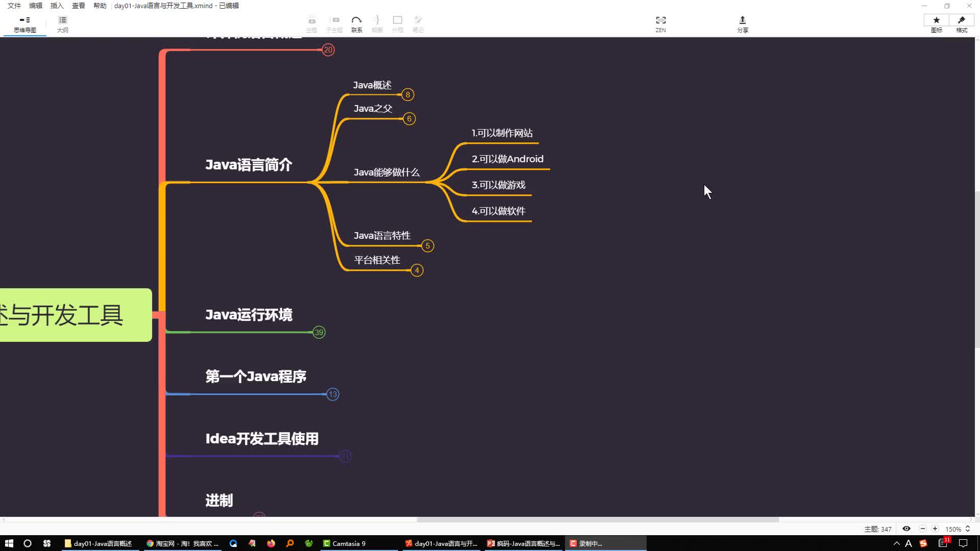Click the Sogou input method tray icon
Viewport: 980px width, 551px height.
click(923, 543)
